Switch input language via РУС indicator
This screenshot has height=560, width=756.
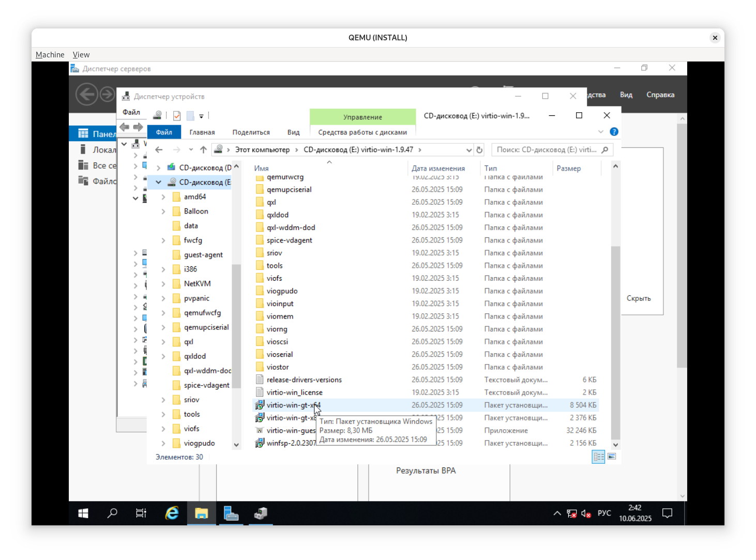click(x=604, y=513)
